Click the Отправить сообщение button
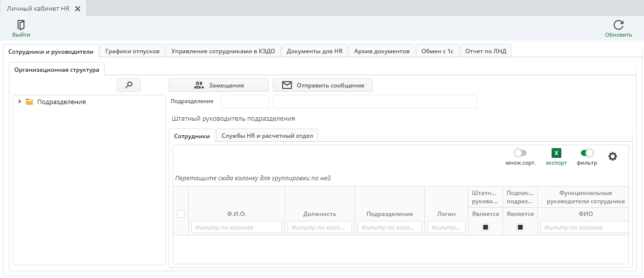 (323, 85)
